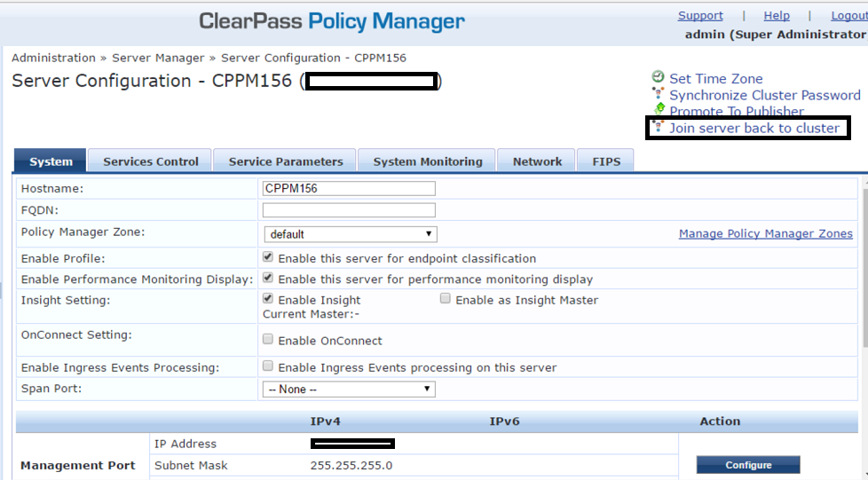Viewport: 868px width, 480px height.
Task: Click the Synchronize Cluster Password icon
Action: [x=658, y=93]
